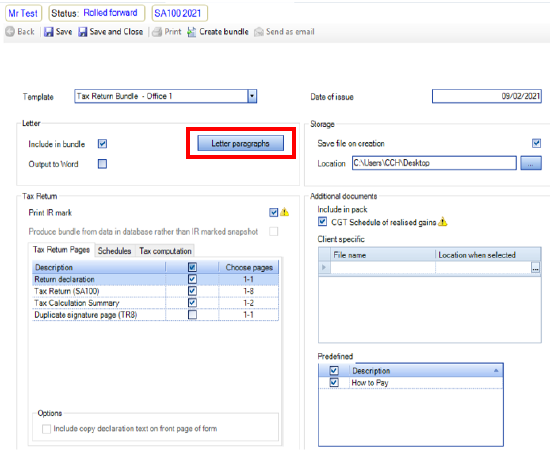
Task: Toggle Return declaration row checkbox
Action: (x=192, y=279)
